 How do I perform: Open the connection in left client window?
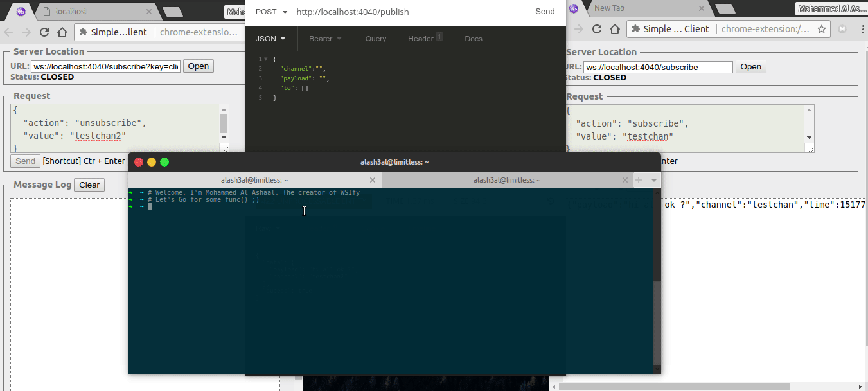click(x=199, y=66)
